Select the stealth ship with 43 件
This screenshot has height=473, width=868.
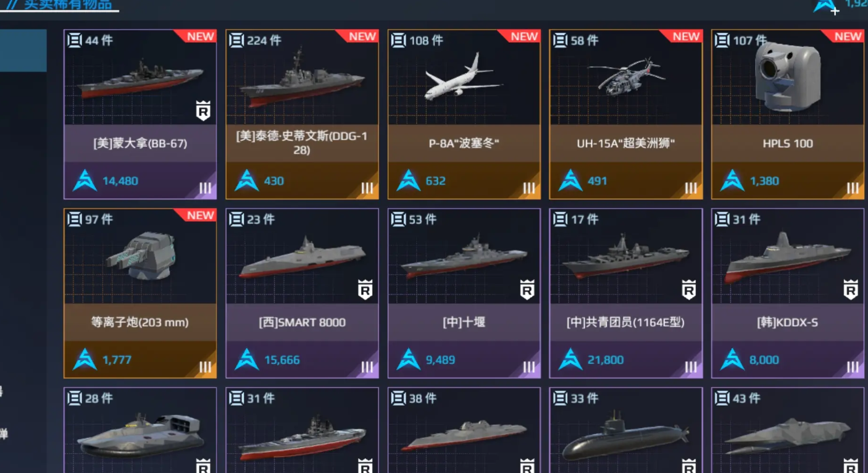click(788, 430)
